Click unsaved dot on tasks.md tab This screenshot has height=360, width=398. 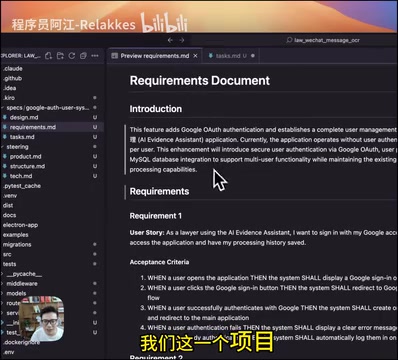coord(253,56)
